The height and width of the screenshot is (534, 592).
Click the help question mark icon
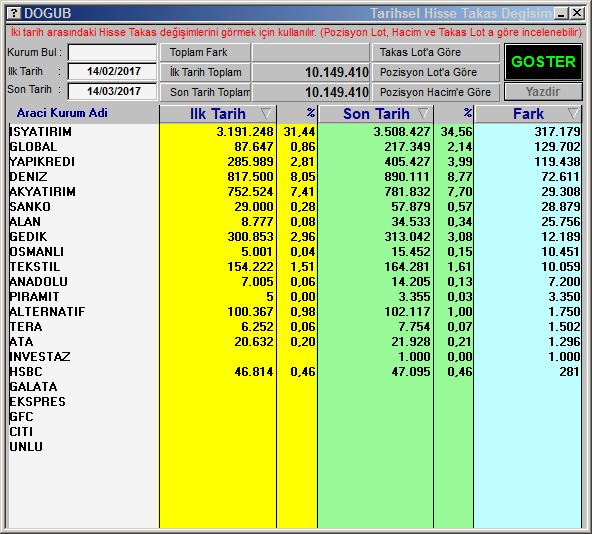tap(14, 13)
